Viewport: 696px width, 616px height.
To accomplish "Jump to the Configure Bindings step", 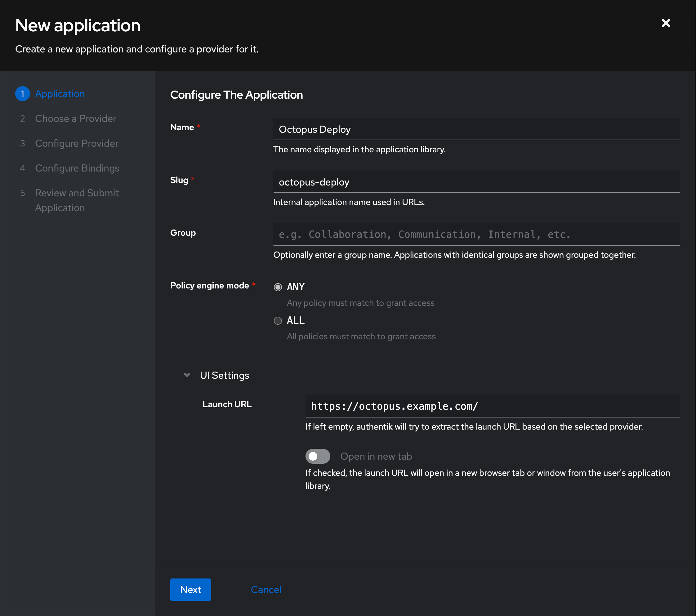I will coord(77,168).
